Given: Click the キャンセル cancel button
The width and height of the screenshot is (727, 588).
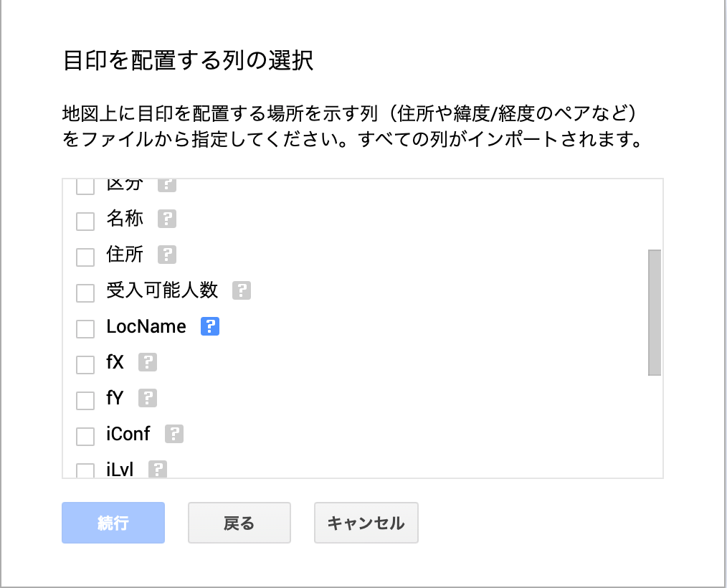Looking at the screenshot, I should point(366,523).
